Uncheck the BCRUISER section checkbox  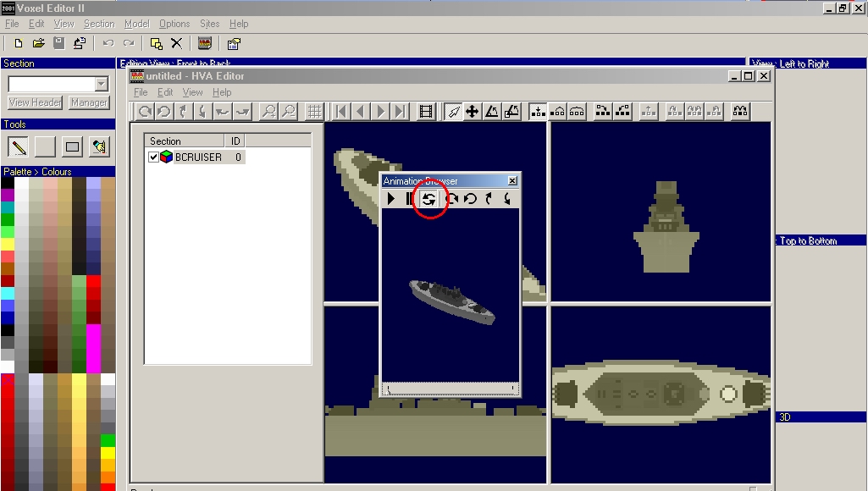pos(154,157)
